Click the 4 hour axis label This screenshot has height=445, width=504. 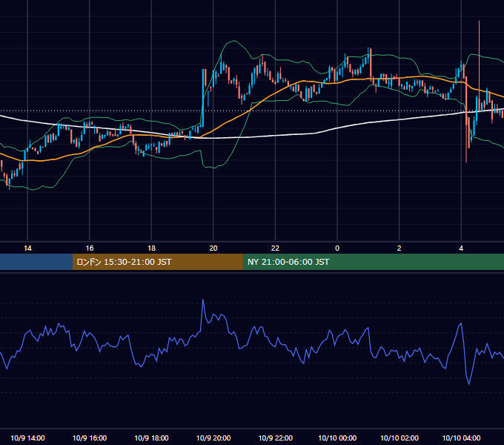coord(461,248)
